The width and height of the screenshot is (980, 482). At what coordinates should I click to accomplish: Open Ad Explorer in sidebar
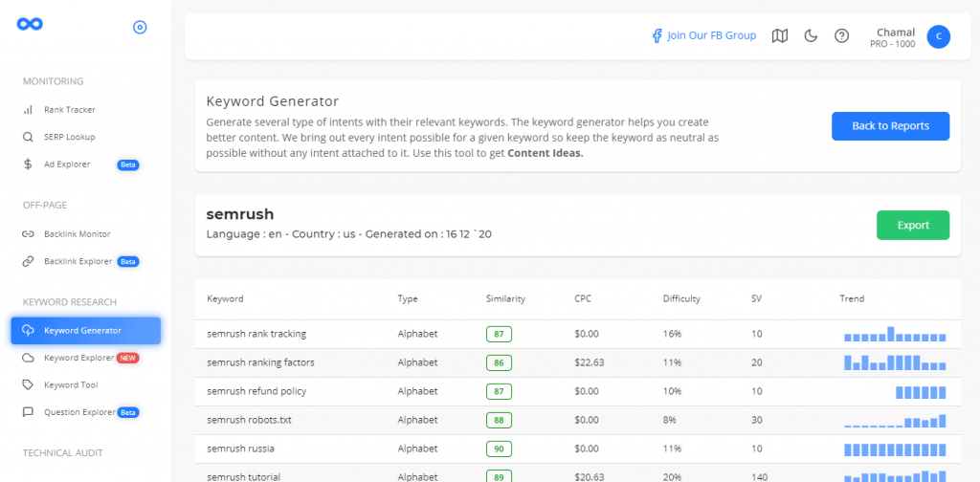coord(67,164)
